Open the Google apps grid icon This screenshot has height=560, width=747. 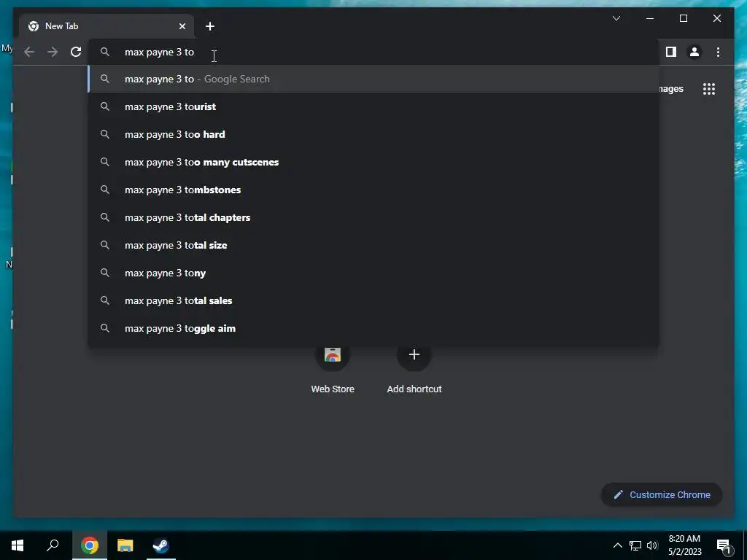[709, 89]
